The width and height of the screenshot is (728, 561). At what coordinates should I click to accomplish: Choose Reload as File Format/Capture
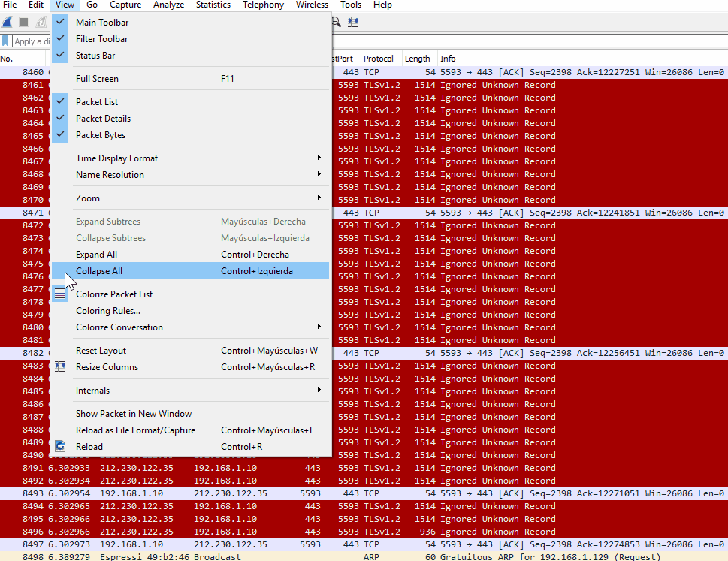(190, 430)
